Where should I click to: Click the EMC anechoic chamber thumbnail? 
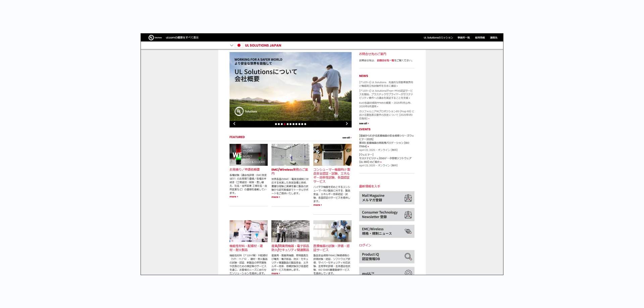click(290, 155)
